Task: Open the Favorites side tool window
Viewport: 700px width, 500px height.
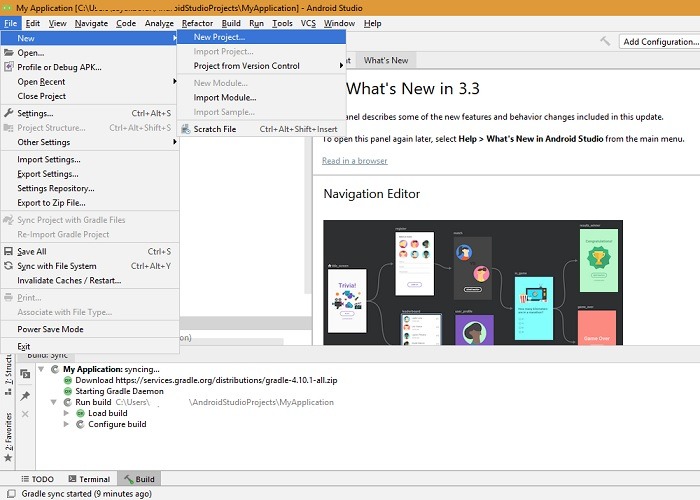Action: (8, 437)
